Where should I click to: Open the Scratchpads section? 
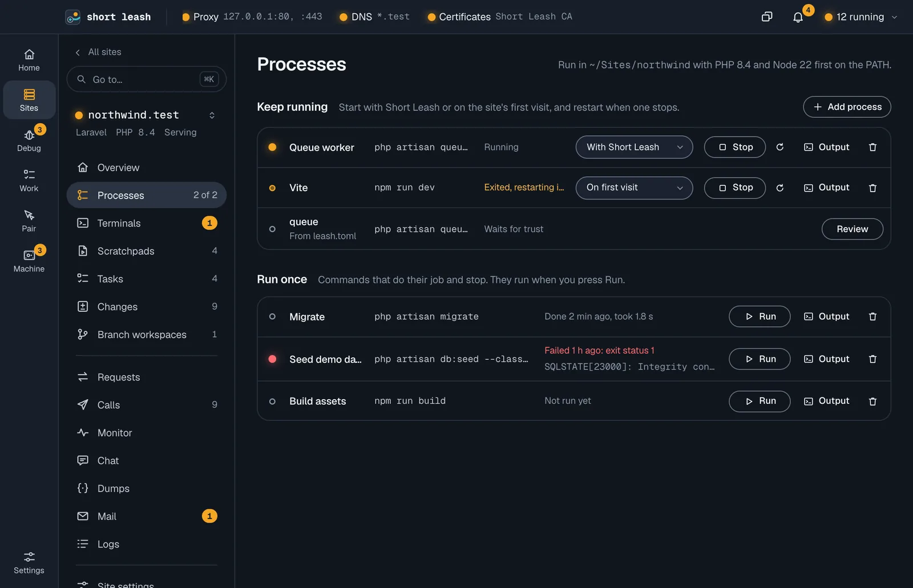[x=147, y=251]
